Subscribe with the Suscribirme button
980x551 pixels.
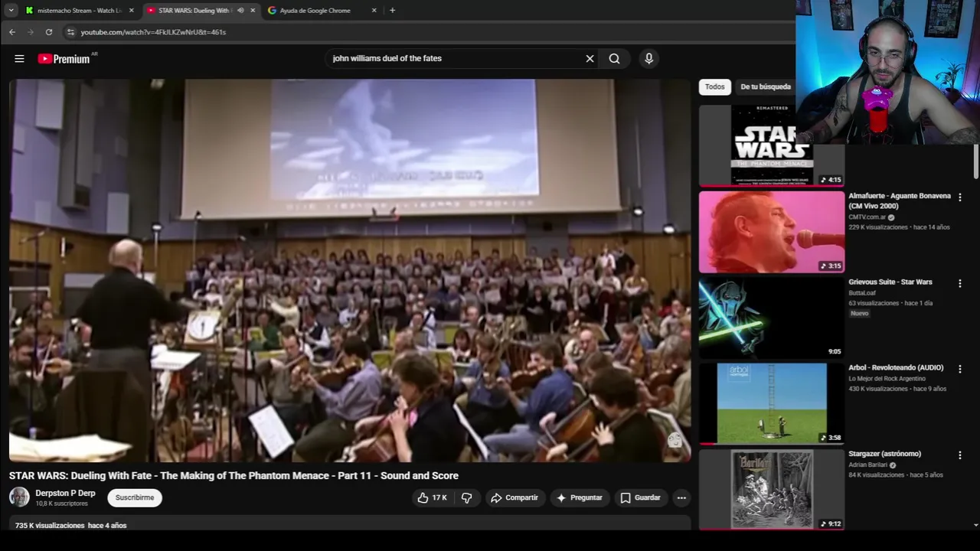[x=135, y=497]
